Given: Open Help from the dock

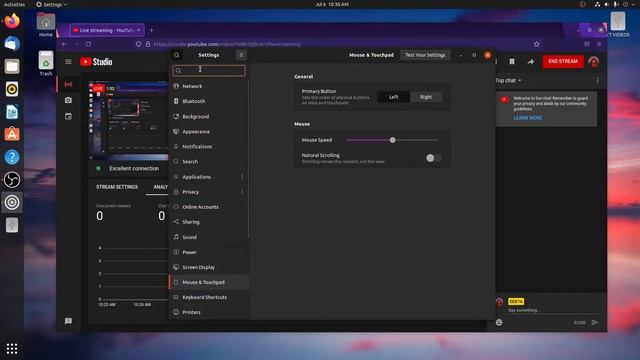Looking at the screenshot, I should 12,157.
